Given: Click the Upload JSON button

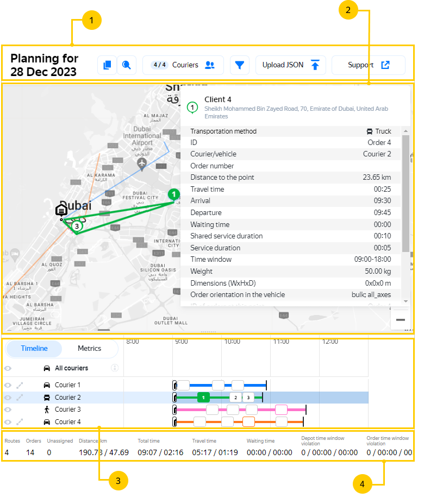Looking at the screenshot, I should point(290,65).
